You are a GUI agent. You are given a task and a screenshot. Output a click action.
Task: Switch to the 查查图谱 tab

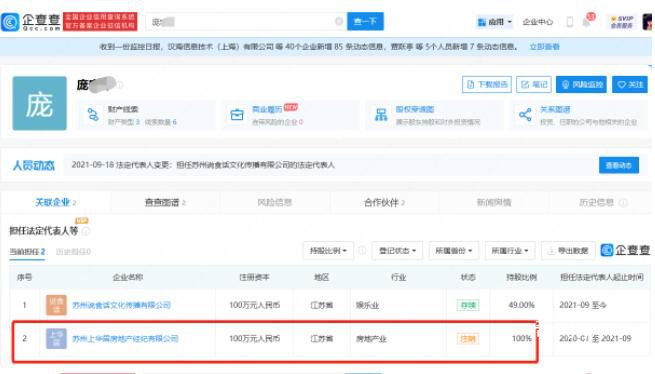pos(165,202)
